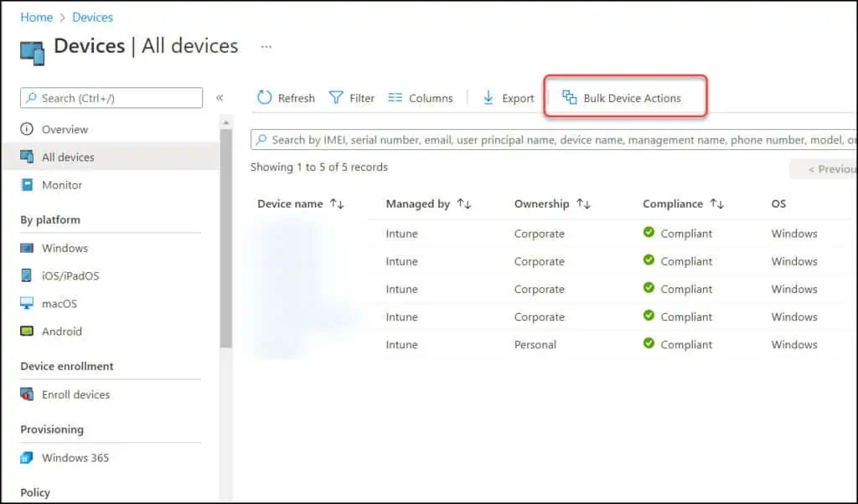The image size is (858, 504).
Task: Open iOS/iPadOS under By platform
Action: pos(111,275)
